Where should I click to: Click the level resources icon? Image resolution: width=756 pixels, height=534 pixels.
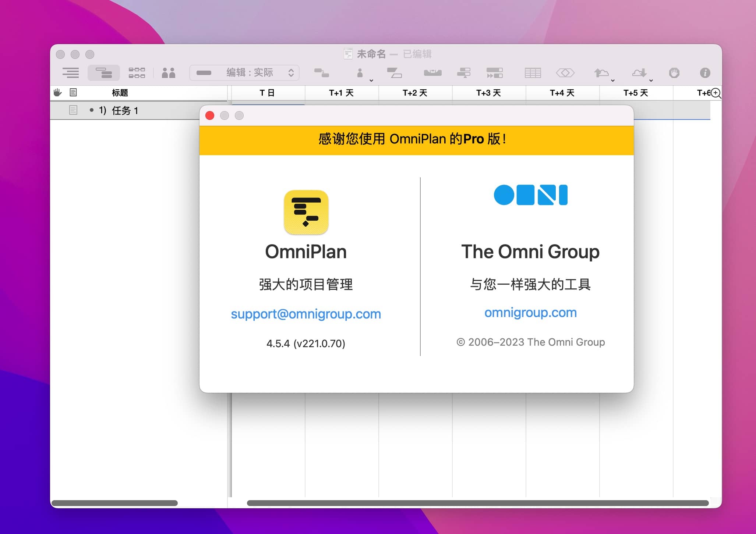(x=432, y=73)
